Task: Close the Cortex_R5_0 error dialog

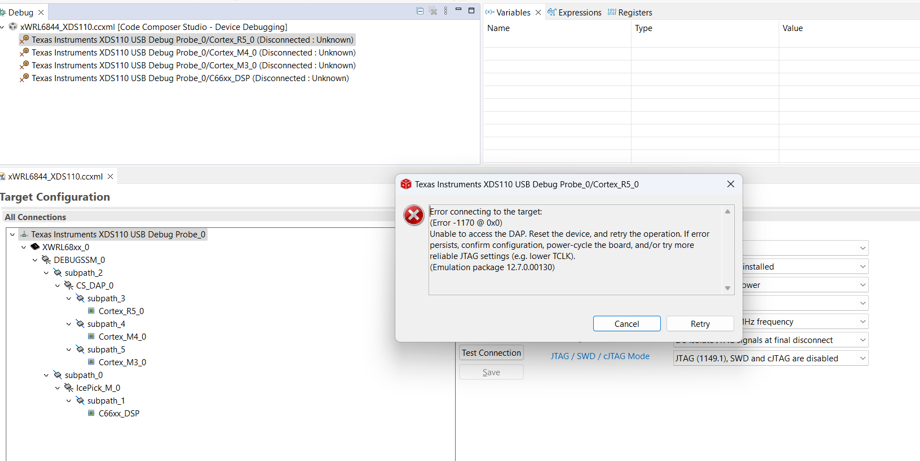Action: (x=730, y=184)
